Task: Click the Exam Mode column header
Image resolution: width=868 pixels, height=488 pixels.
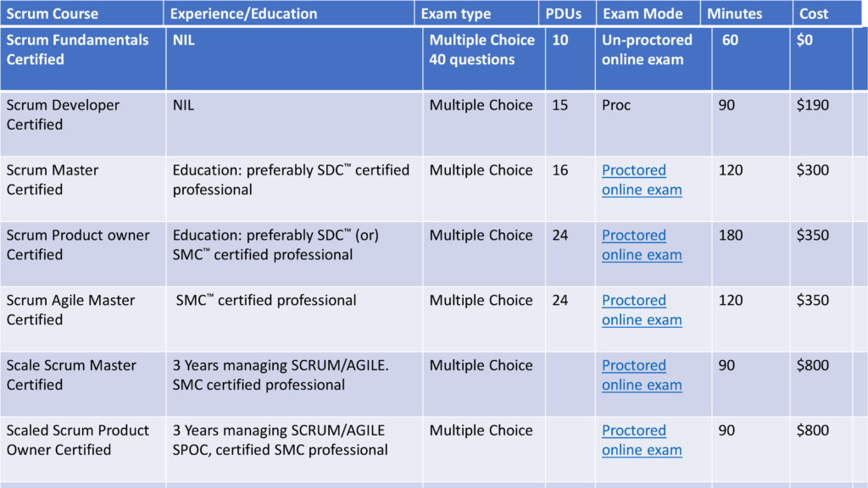Action: 648,14
